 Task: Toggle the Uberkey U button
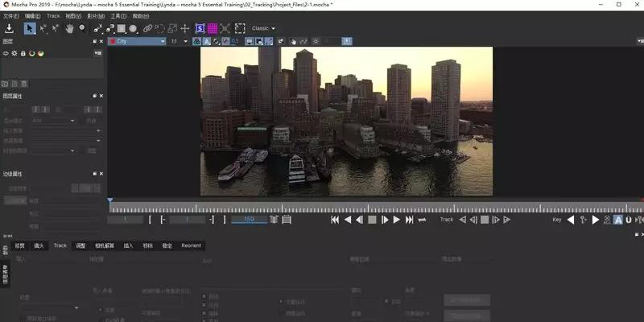pyautogui.click(x=629, y=220)
